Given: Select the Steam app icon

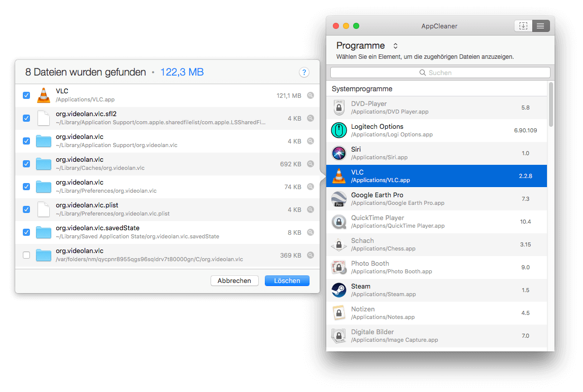Looking at the screenshot, I should pyautogui.click(x=339, y=290).
